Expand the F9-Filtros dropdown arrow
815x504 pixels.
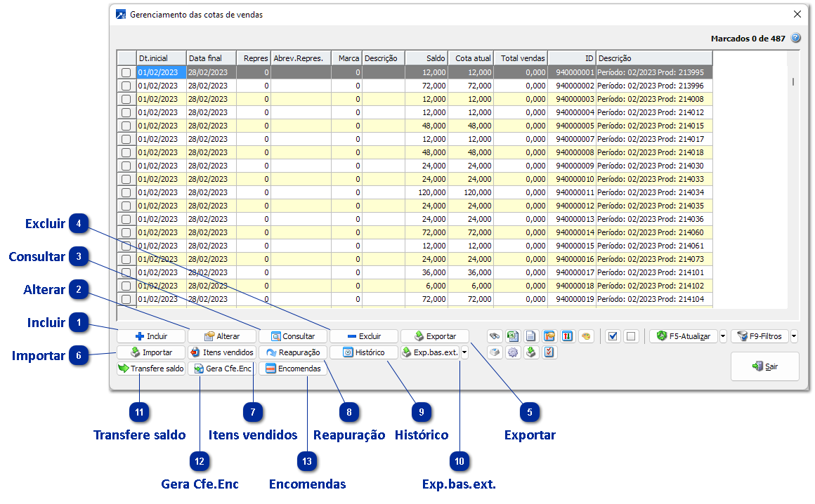794,336
